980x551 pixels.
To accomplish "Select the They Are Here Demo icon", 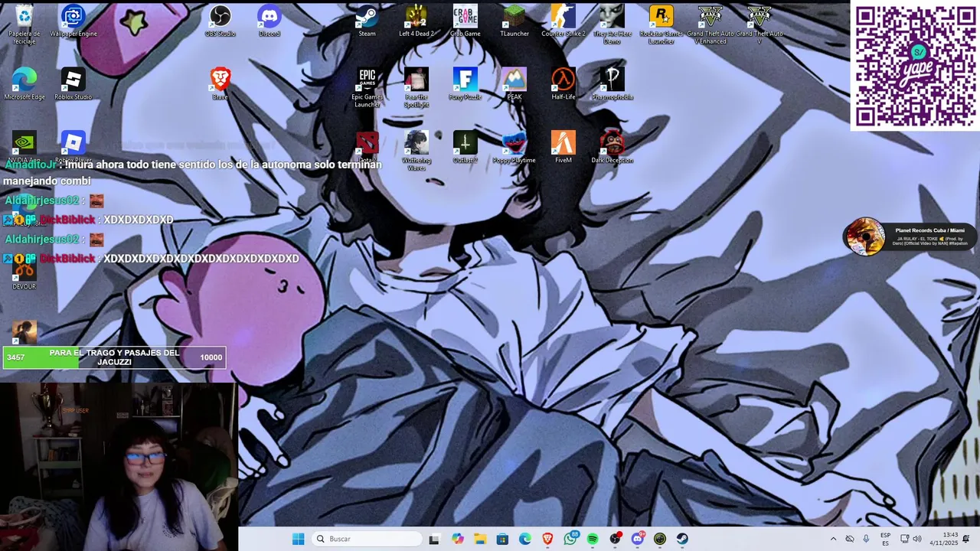I will tap(612, 24).
